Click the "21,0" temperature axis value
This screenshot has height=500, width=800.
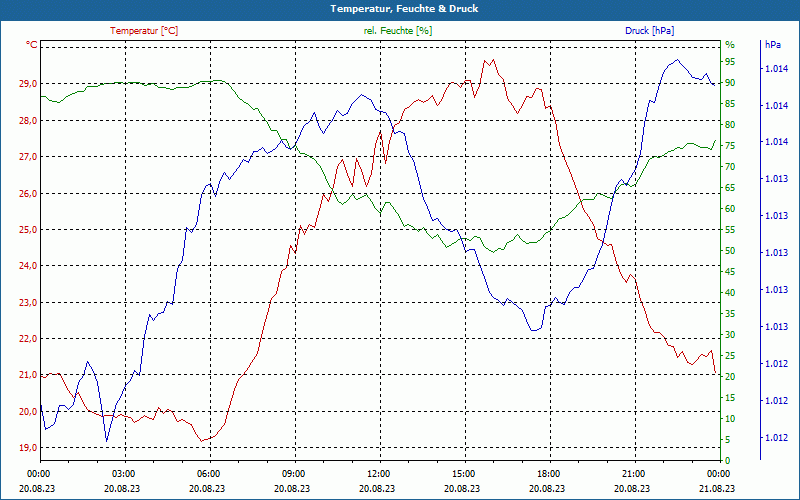coord(29,375)
